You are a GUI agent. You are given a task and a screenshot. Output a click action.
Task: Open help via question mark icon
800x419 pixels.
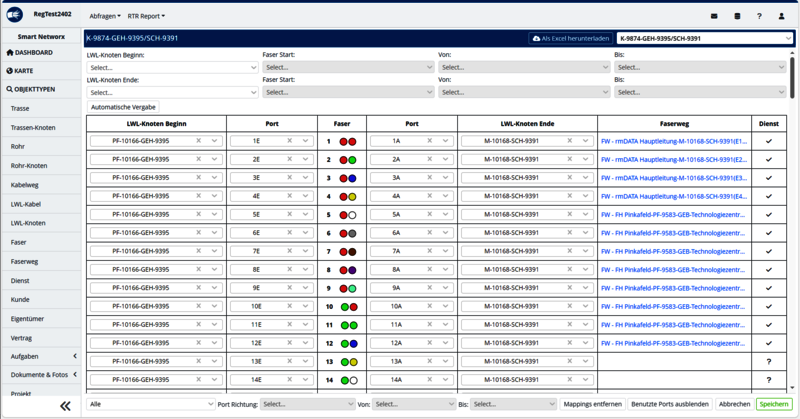(760, 16)
